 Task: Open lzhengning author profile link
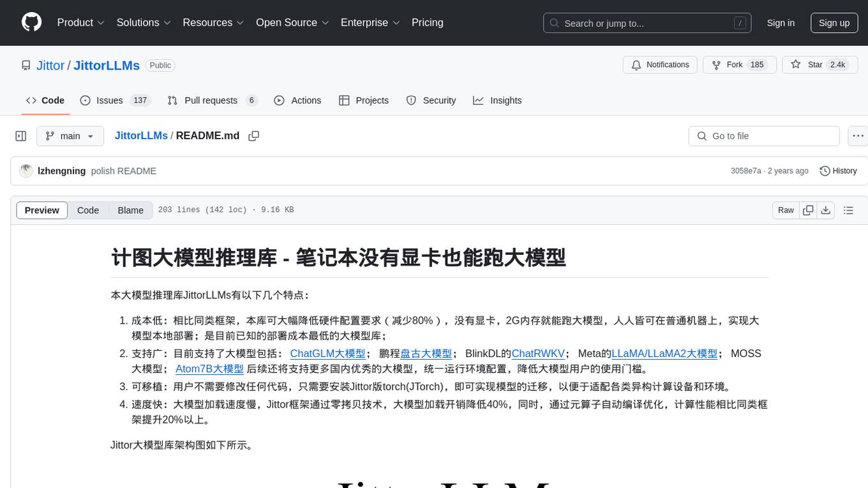62,171
